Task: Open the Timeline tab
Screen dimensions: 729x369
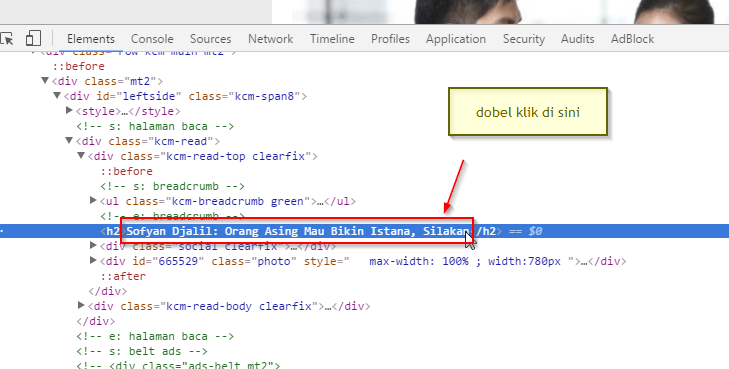Action: pyautogui.click(x=332, y=39)
